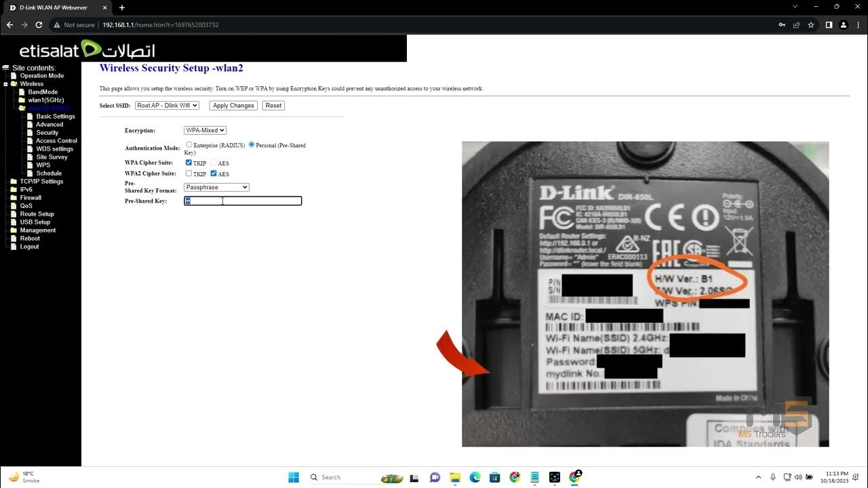868x488 pixels.
Task: Open the volume tray icon
Action: tap(798, 477)
